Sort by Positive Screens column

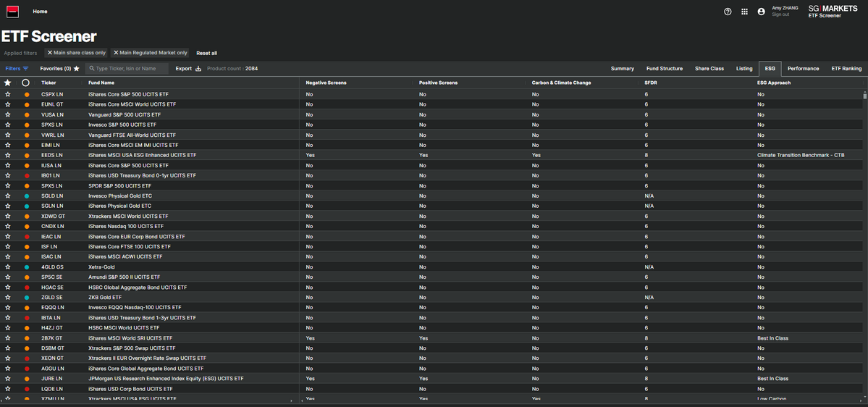tap(438, 83)
